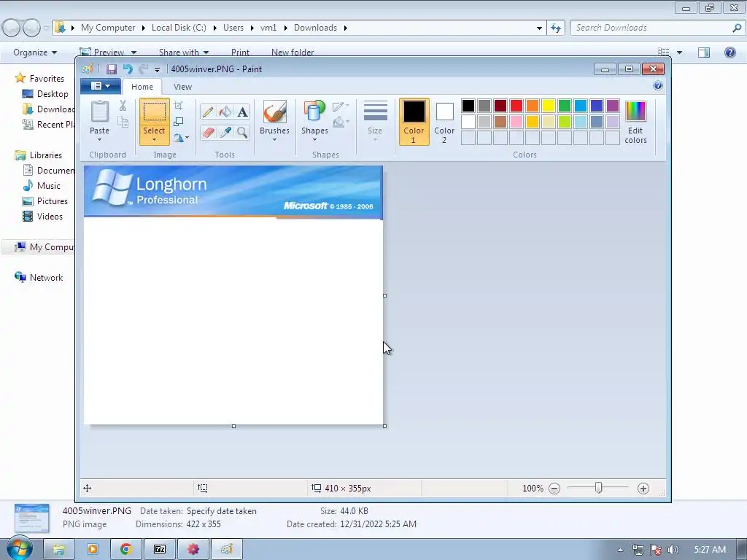Select the Pencil tool in Paint

tap(208, 112)
